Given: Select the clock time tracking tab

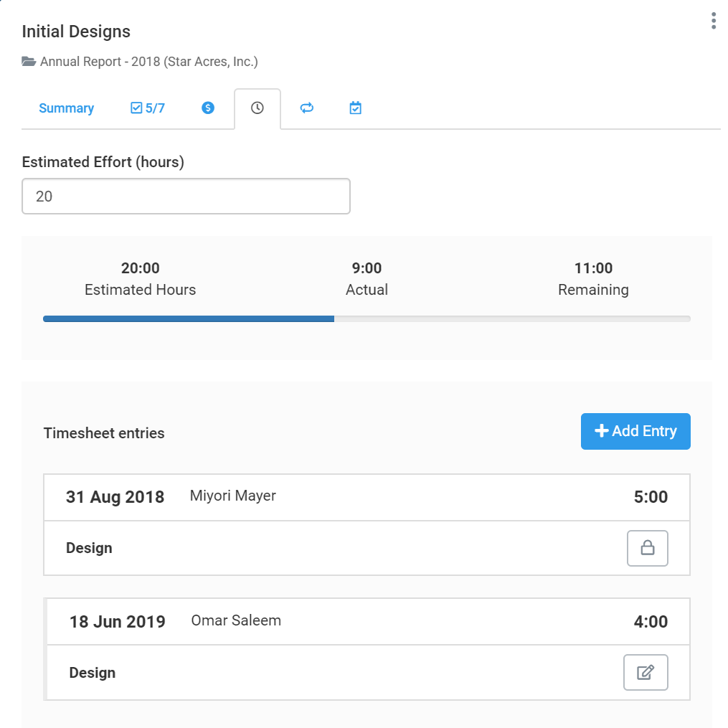Looking at the screenshot, I should click(x=257, y=108).
